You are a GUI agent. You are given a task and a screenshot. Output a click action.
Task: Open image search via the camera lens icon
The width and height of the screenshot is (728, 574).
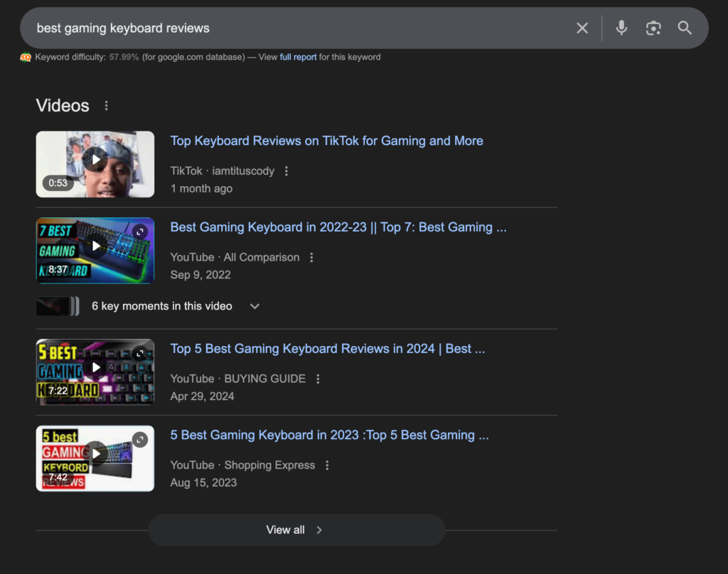(653, 28)
